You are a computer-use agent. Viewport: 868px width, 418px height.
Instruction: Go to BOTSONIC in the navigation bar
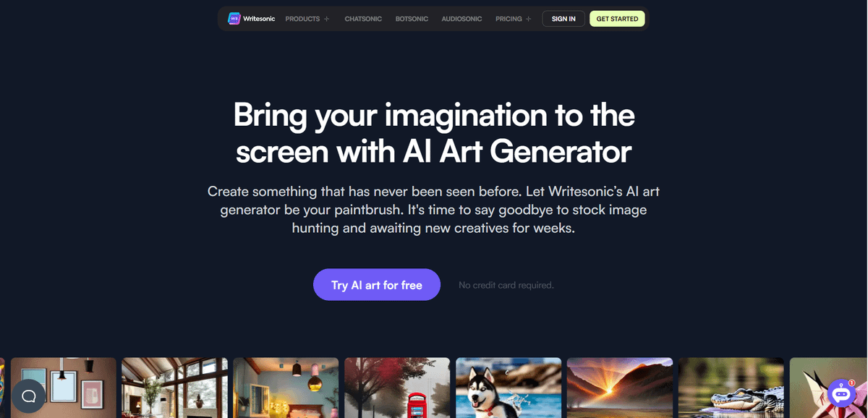click(412, 19)
